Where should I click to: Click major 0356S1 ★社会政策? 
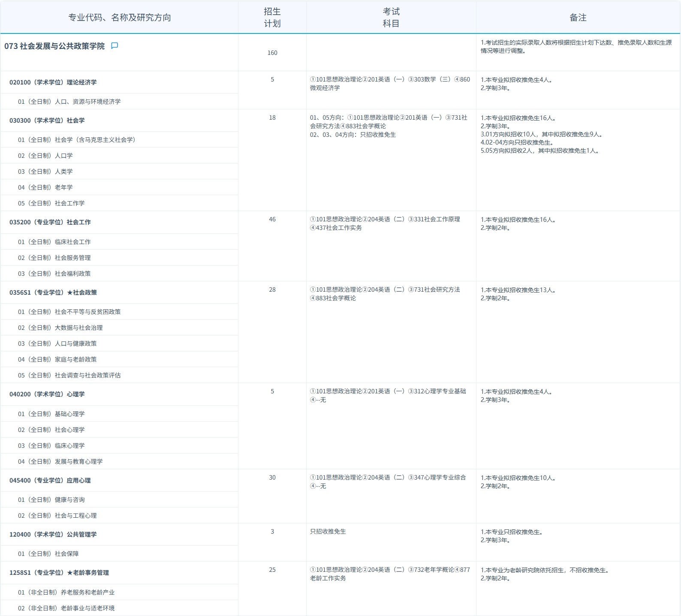point(53,293)
